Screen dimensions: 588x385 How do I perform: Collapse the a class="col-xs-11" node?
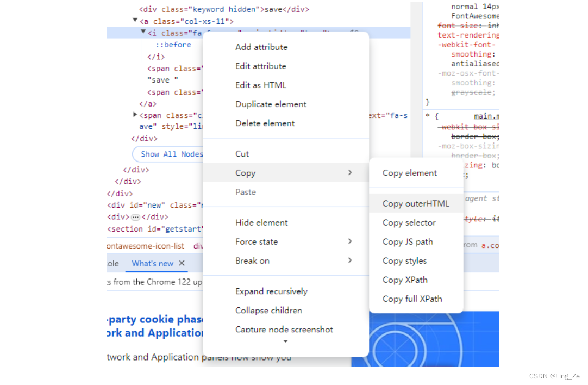(x=135, y=20)
